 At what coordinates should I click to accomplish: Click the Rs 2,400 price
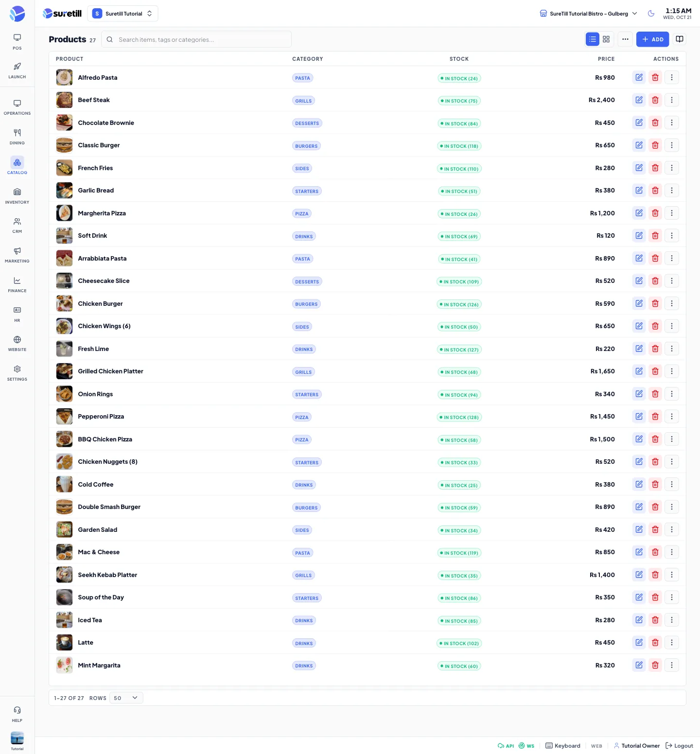click(x=602, y=100)
